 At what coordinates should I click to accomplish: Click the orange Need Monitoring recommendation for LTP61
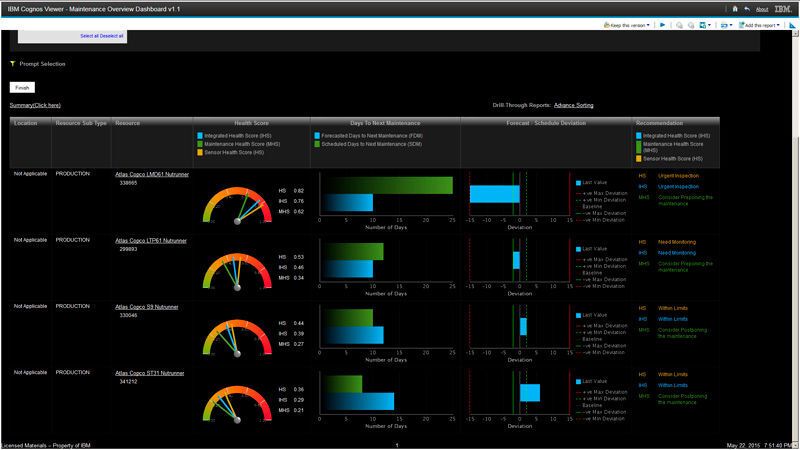point(677,242)
